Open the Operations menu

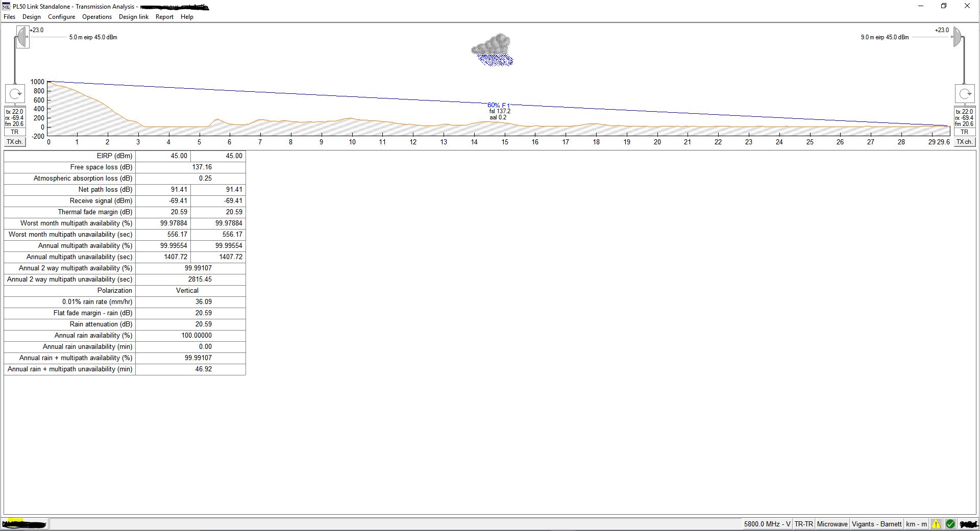(x=97, y=17)
